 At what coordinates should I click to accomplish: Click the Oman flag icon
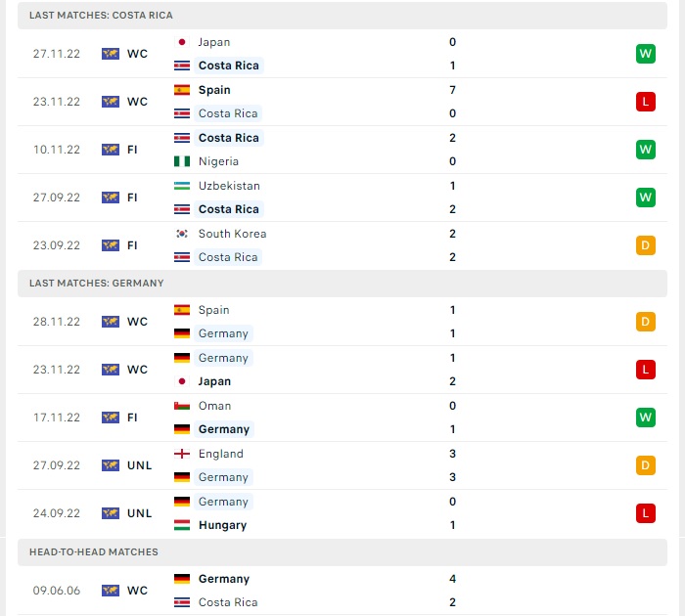(182, 406)
